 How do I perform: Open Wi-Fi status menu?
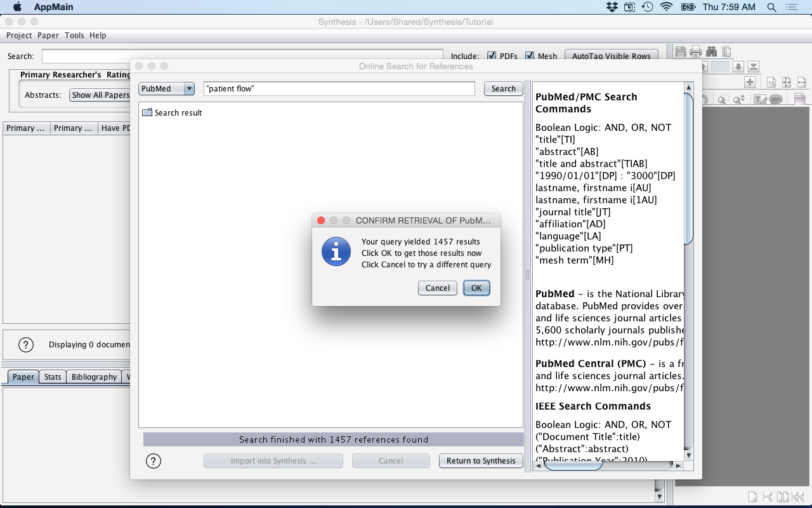click(666, 7)
